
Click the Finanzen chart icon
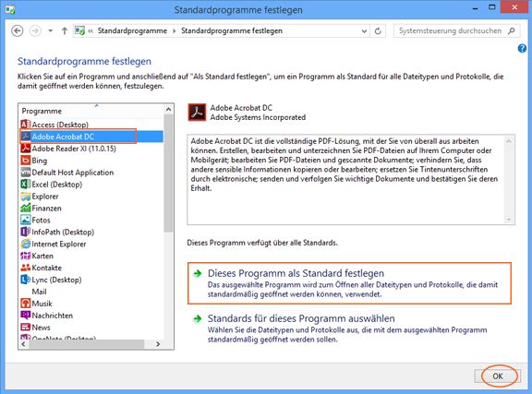(26, 208)
